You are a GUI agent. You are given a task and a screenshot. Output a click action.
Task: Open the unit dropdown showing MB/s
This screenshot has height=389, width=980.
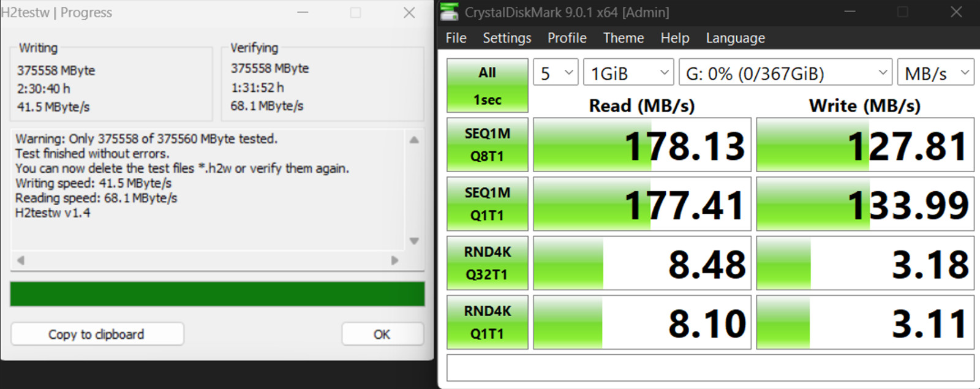pos(935,72)
